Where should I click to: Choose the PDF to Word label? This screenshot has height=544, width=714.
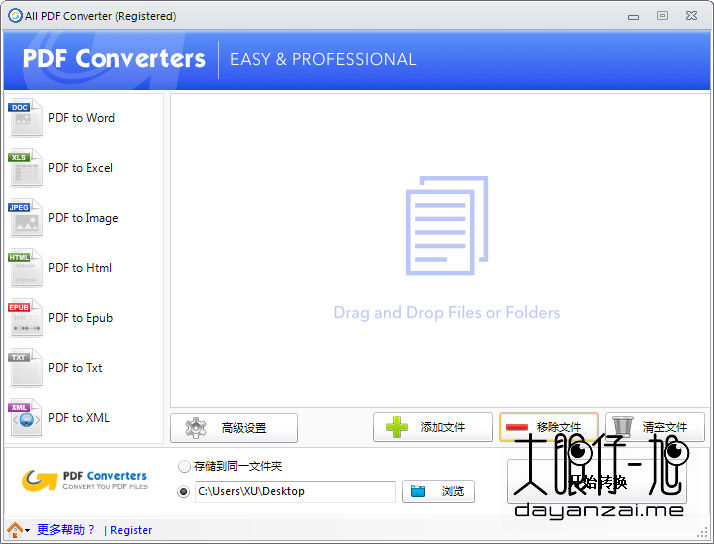[x=82, y=118]
